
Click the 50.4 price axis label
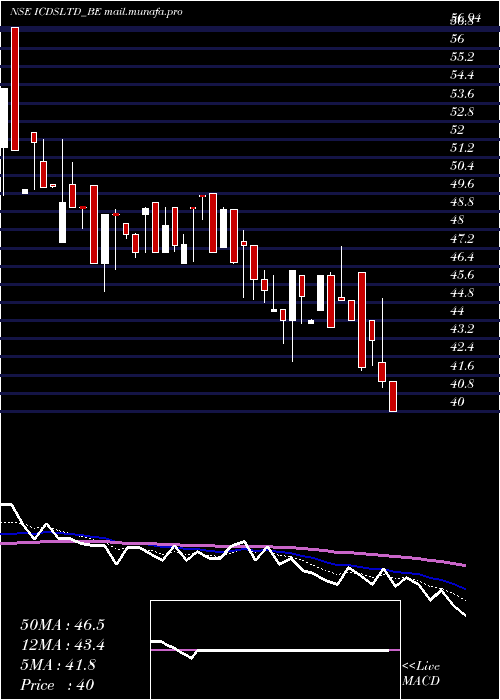462,166
